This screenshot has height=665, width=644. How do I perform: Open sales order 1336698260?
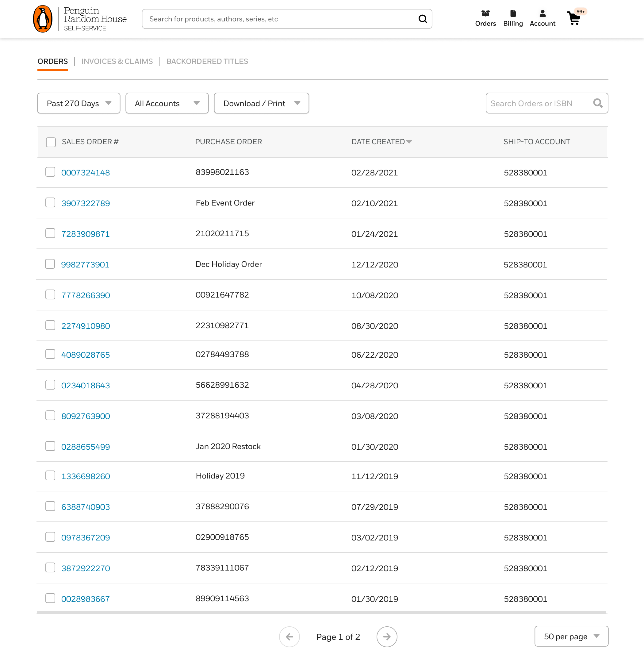point(86,476)
